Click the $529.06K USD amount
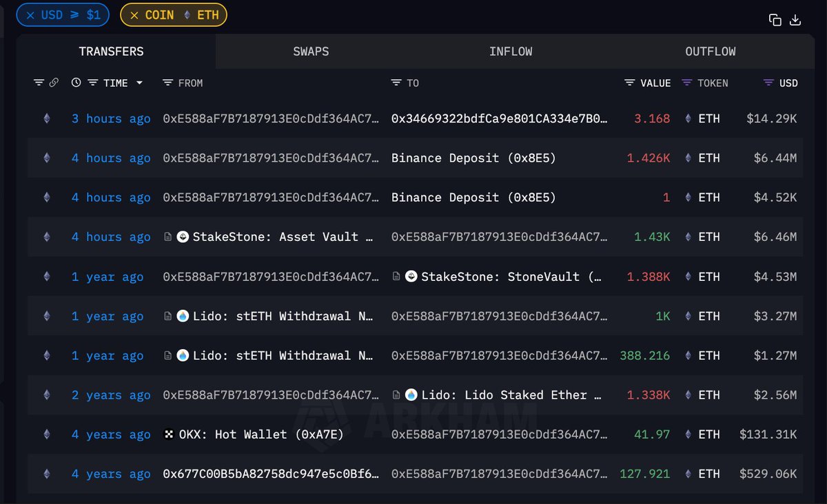Viewport: 827px width, 504px height. pyautogui.click(x=768, y=474)
